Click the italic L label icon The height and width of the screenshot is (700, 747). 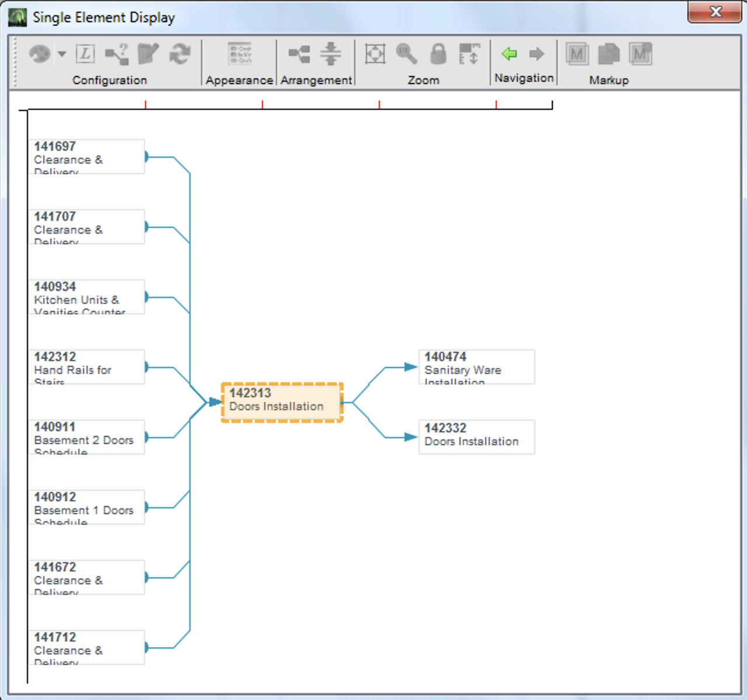click(85, 54)
